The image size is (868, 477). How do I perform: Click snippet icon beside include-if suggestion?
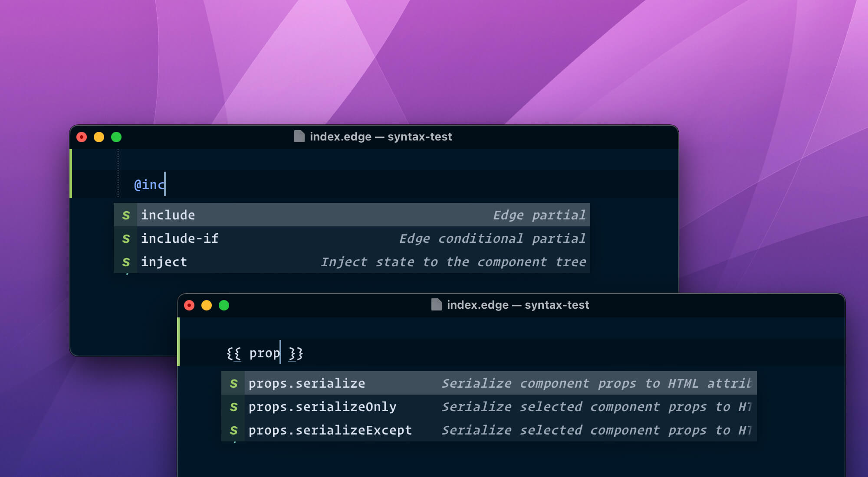click(126, 238)
